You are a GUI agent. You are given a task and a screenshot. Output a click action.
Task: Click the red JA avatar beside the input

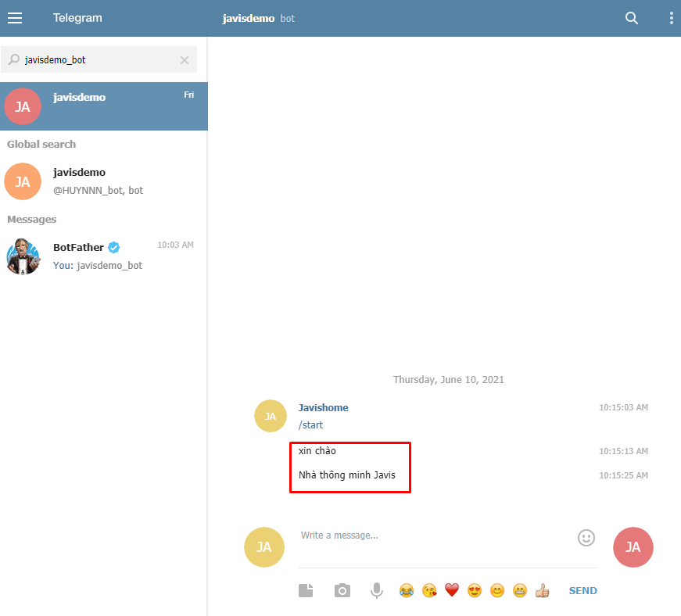tap(633, 547)
